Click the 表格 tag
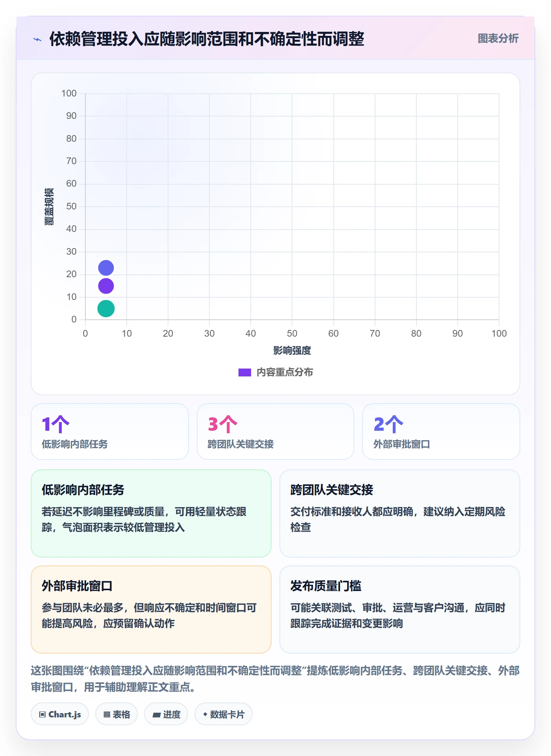Image resolution: width=551 pixels, height=756 pixels. click(x=116, y=714)
